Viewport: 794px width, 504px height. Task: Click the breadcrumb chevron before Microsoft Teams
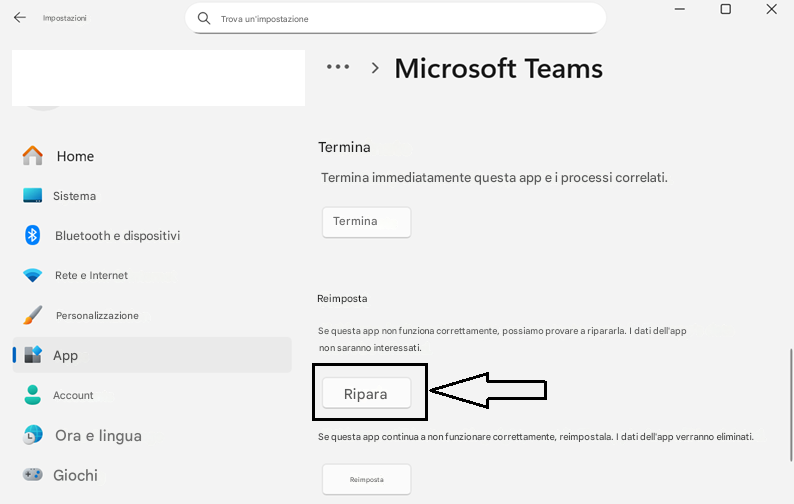[375, 68]
